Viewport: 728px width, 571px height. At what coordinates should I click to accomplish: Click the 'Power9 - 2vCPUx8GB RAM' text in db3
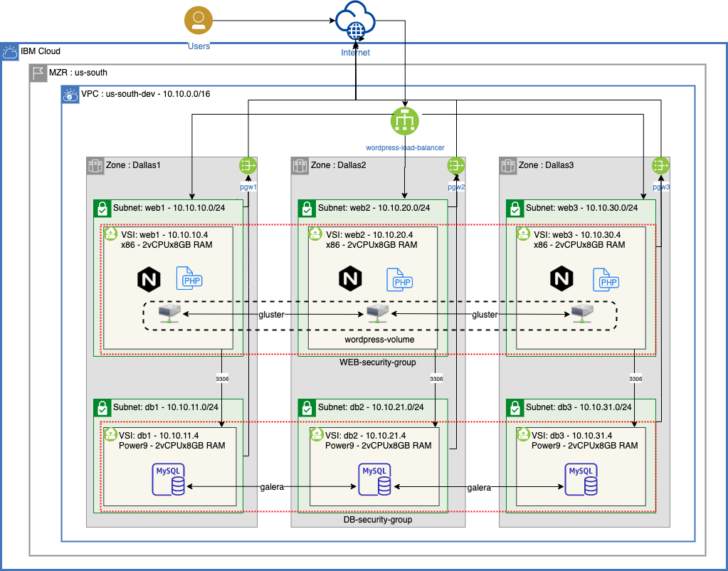pos(584,446)
